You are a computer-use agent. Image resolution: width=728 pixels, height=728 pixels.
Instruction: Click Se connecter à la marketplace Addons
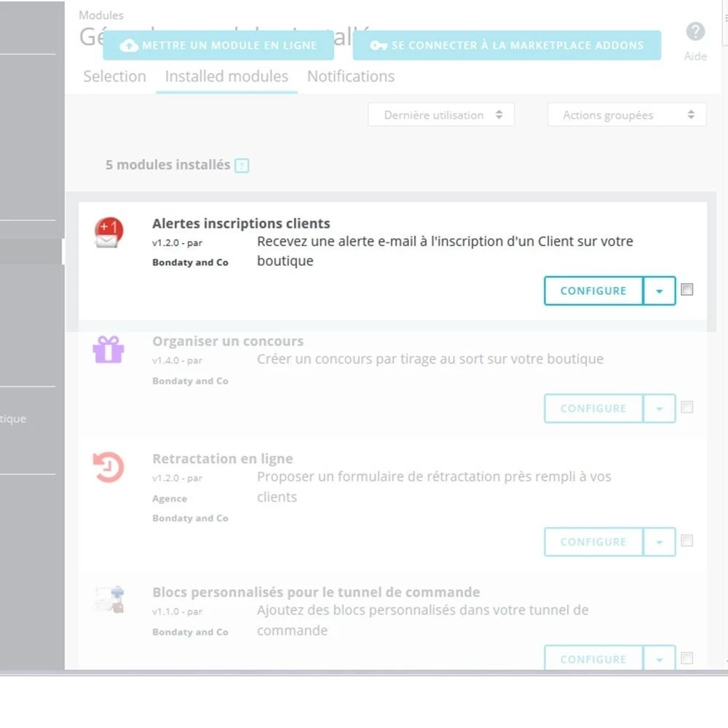coord(507,45)
